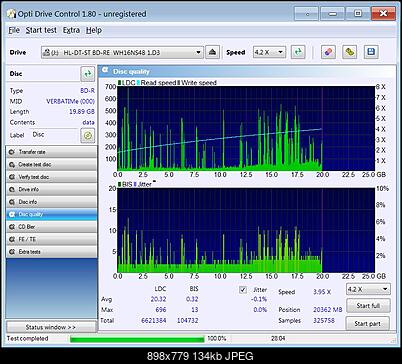
Task: Click the Position value 20362 MB
Action: pyautogui.click(x=328, y=310)
